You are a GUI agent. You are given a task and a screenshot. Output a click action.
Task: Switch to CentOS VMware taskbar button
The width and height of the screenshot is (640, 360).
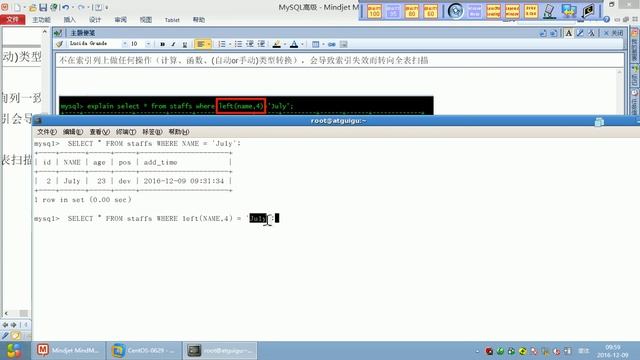pyautogui.click(x=143, y=351)
